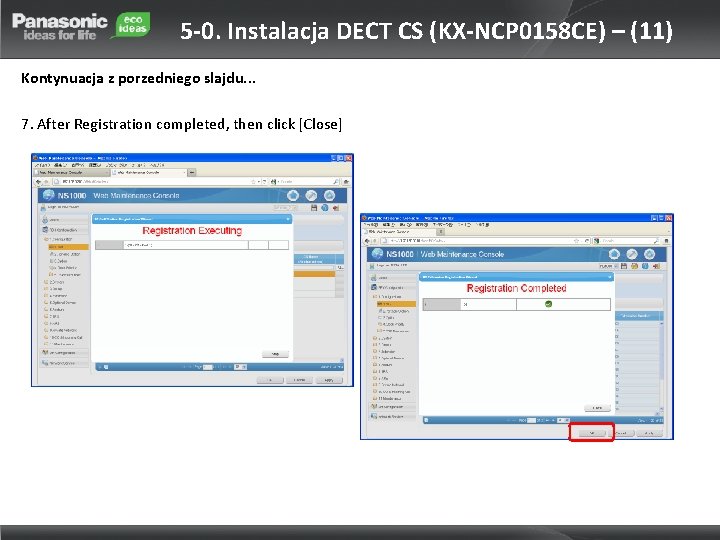Click page number field in Registration Completed window pager
This screenshot has height=540, width=720.
point(531,420)
